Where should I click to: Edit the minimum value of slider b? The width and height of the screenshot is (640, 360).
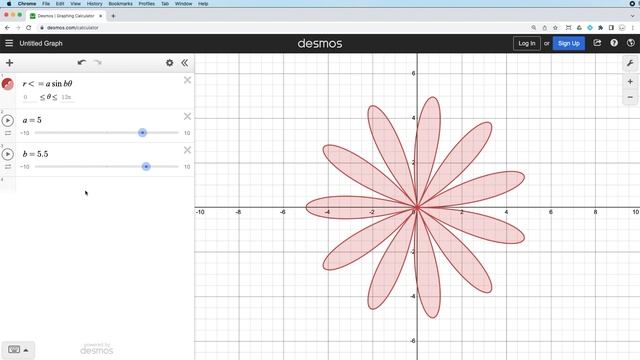[x=24, y=167]
